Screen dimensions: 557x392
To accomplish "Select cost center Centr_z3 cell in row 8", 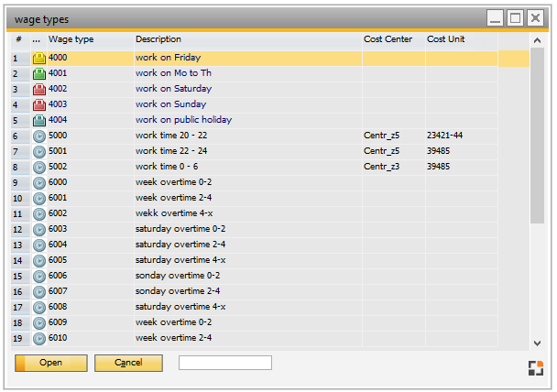I will tap(382, 167).
